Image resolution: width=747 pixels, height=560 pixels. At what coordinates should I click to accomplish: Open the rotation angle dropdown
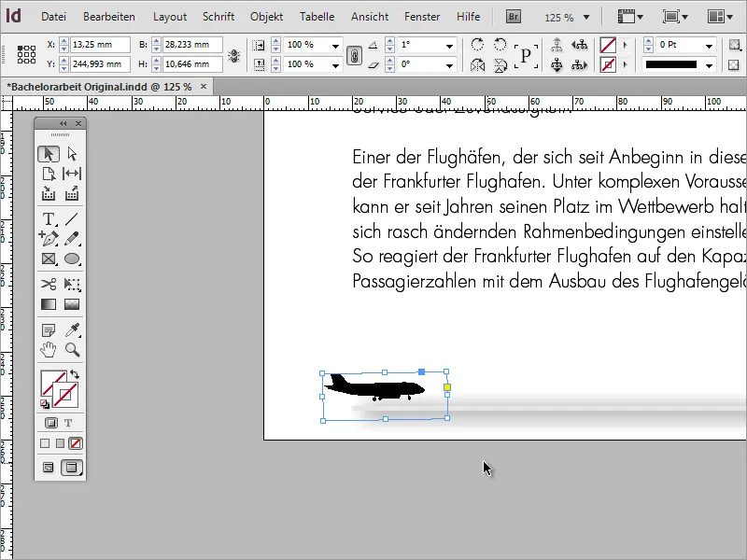pyautogui.click(x=449, y=46)
